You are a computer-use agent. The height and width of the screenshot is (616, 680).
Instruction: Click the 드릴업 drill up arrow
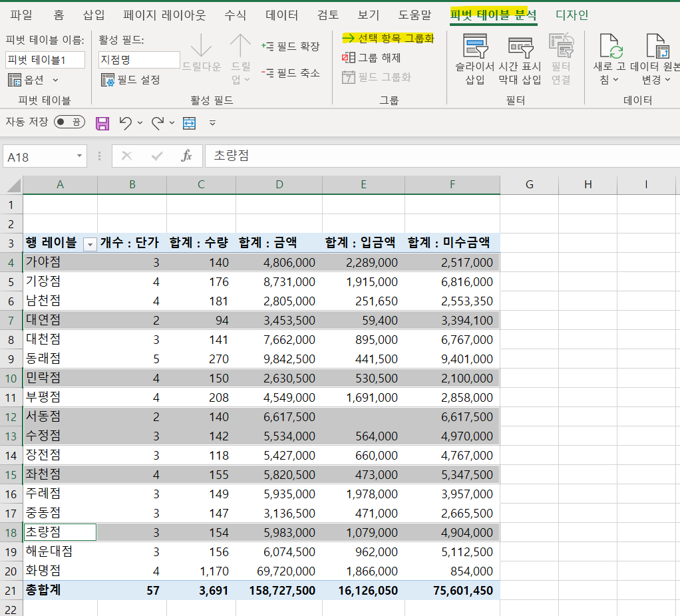240,45
